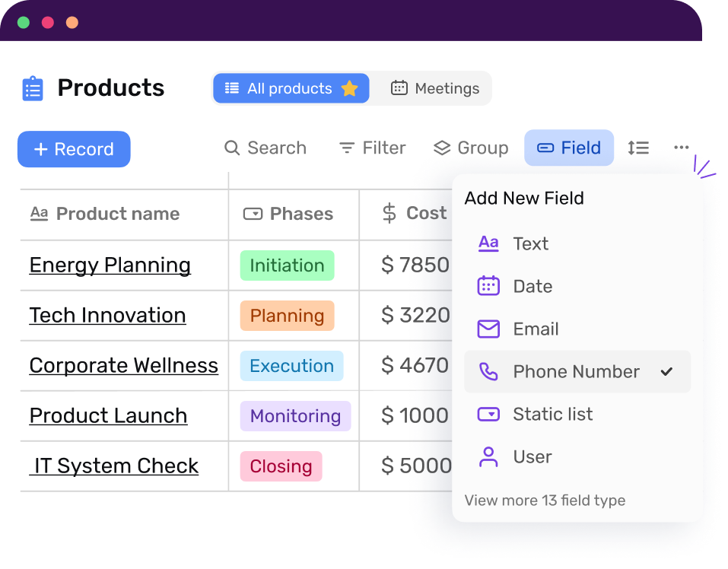Click the + Record button

click(73, 149)
